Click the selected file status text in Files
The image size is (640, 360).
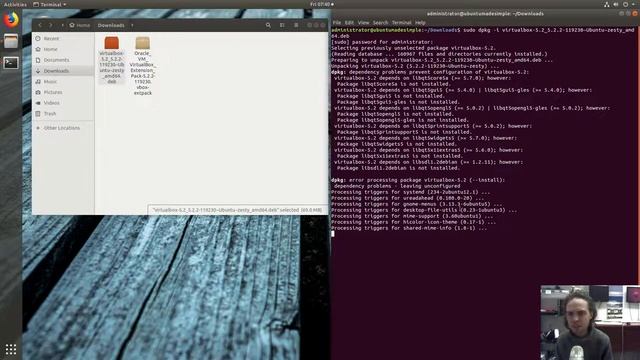click(x=237, y=210)
